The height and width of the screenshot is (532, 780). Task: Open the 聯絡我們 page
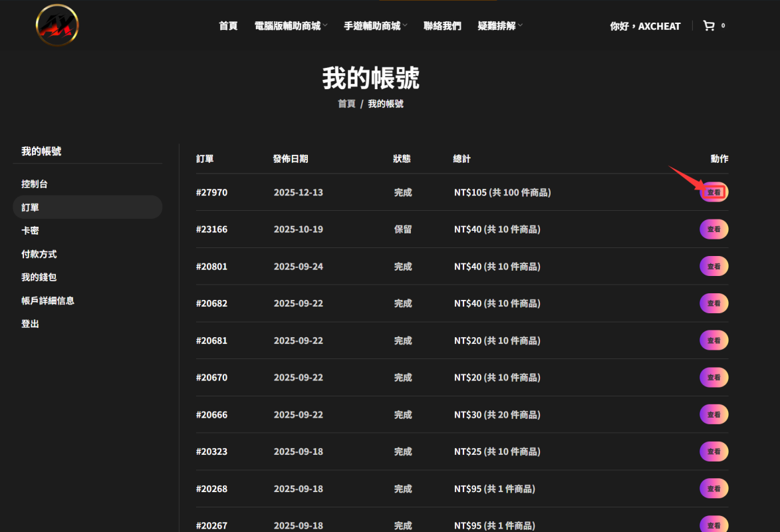[442, 26]
